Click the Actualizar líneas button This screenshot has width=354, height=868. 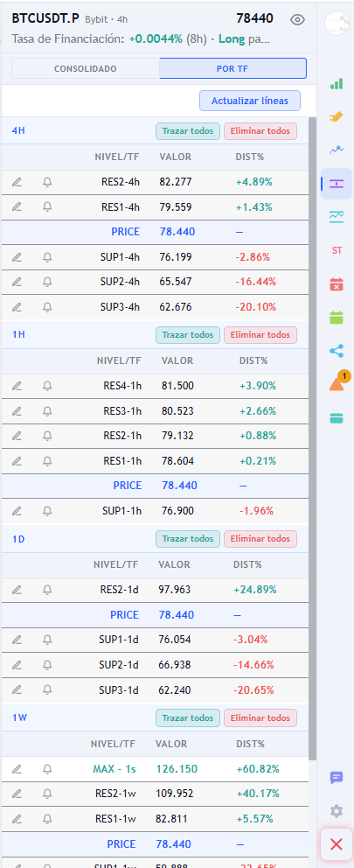coord(250,101)
